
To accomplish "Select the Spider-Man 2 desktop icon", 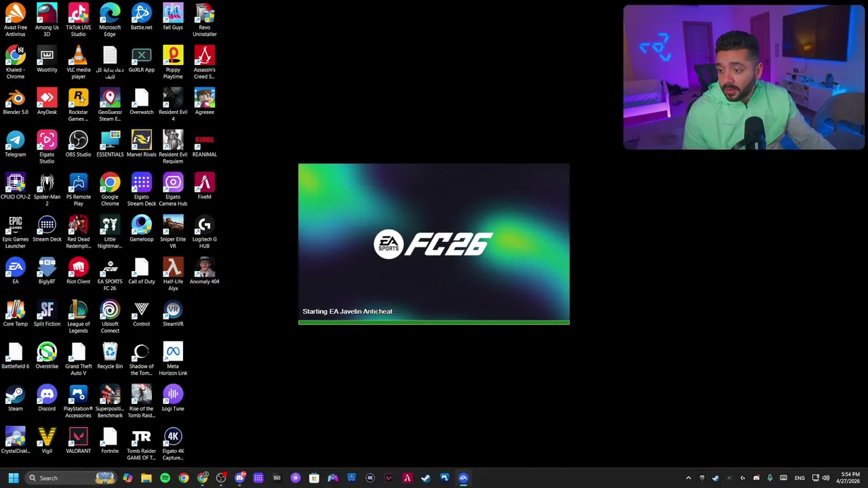I will click(x=47, y=190).
